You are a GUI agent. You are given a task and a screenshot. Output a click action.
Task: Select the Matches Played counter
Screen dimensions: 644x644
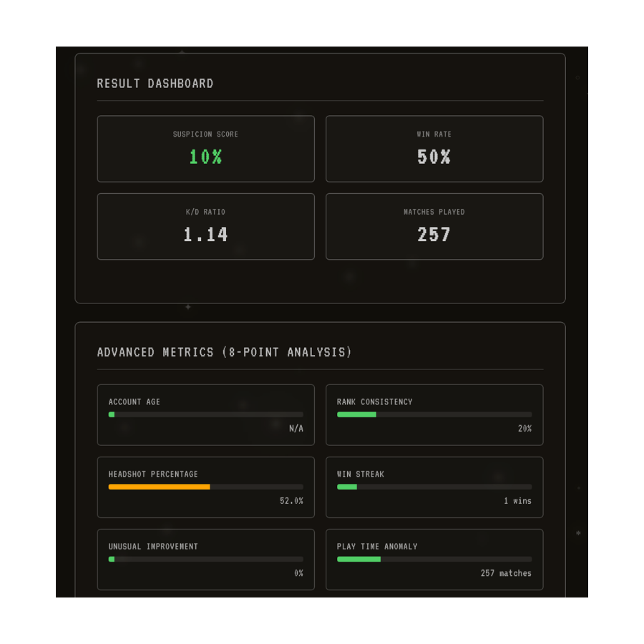coord(434,226)
